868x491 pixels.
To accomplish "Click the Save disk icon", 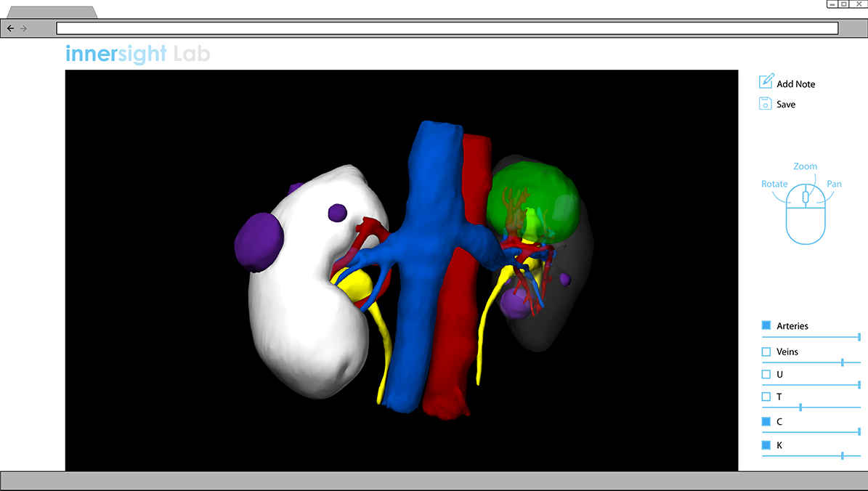I will coord(765,104).
